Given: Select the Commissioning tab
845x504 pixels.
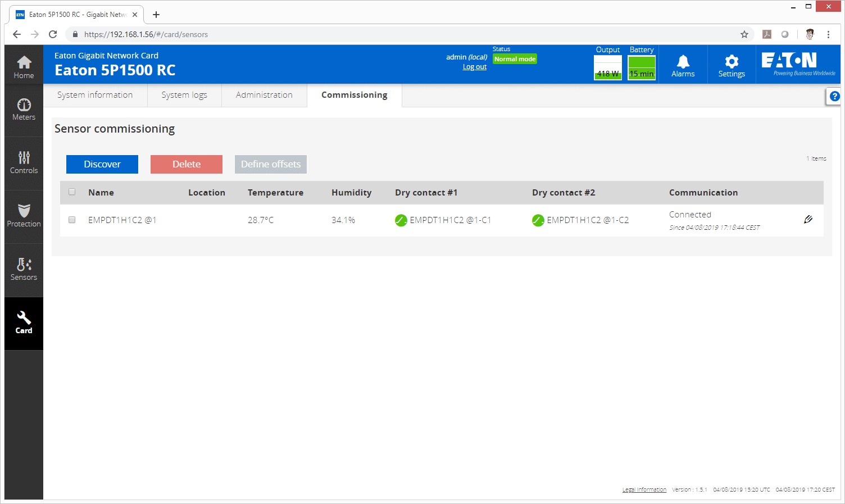Looking at the screenshot, I should click(x=355, y=95).
